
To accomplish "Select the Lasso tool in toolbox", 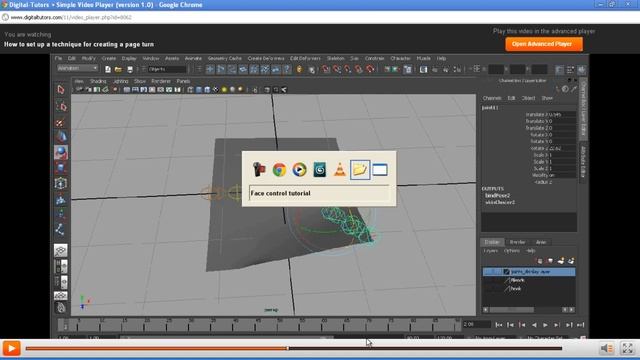I will pyautogui.click(x=61, y=107).
